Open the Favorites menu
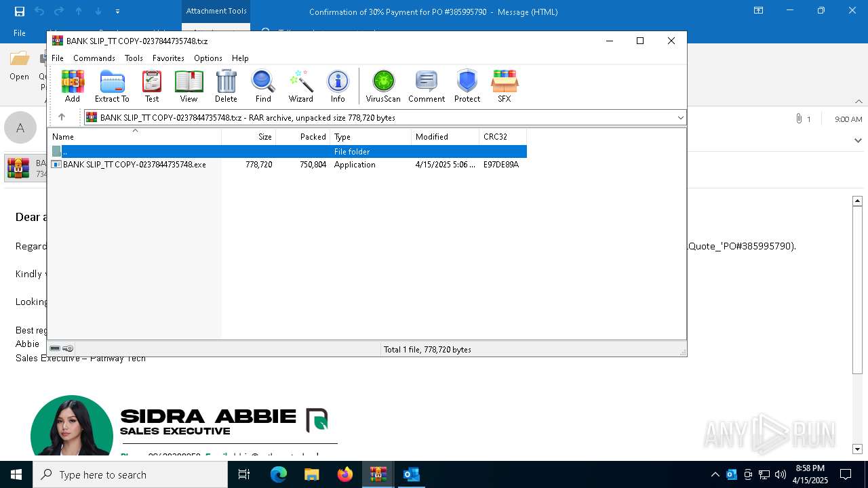Image resolution: width=868 pixels, height=488 pixels. coord(168,58)
